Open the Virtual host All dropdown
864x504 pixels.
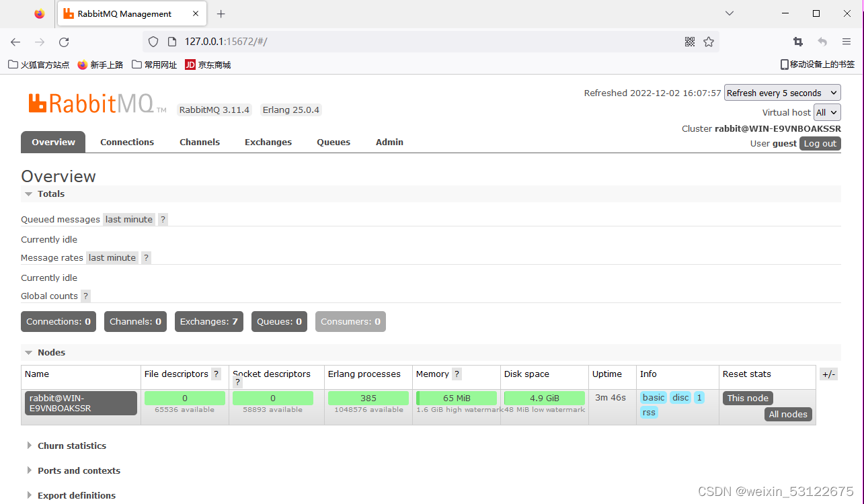point(826,112)
